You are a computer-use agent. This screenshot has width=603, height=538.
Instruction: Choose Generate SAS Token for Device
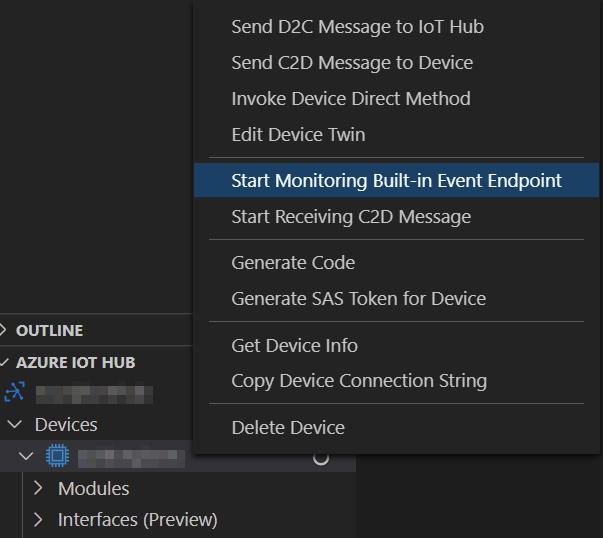(396, 298)
